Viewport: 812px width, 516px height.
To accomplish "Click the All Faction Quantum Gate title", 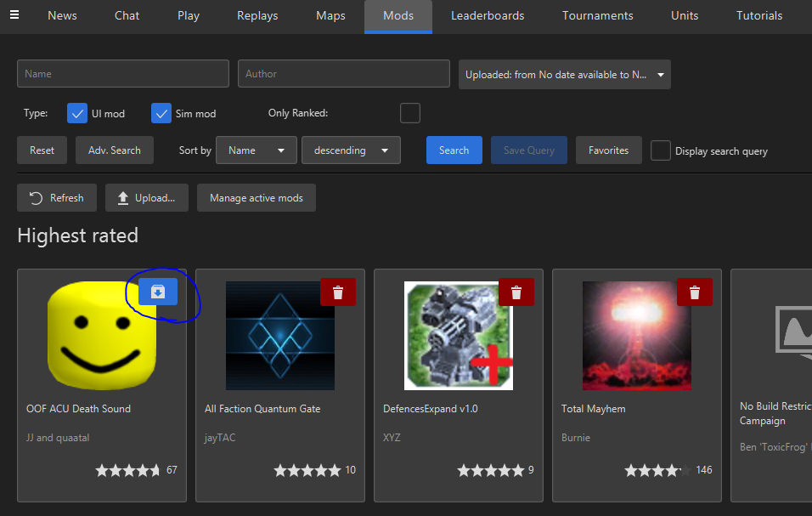I will click(x=262, y=409).
